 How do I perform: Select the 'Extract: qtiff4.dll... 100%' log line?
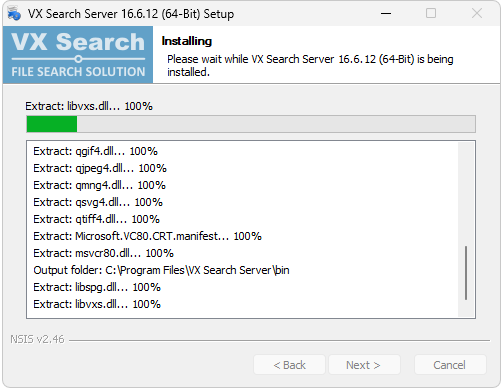96,219
